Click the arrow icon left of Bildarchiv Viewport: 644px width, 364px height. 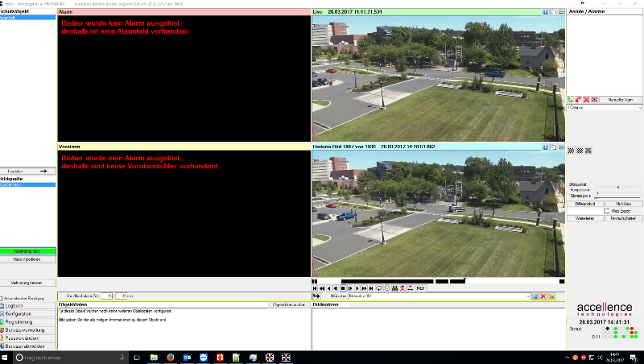pos(316,296)
